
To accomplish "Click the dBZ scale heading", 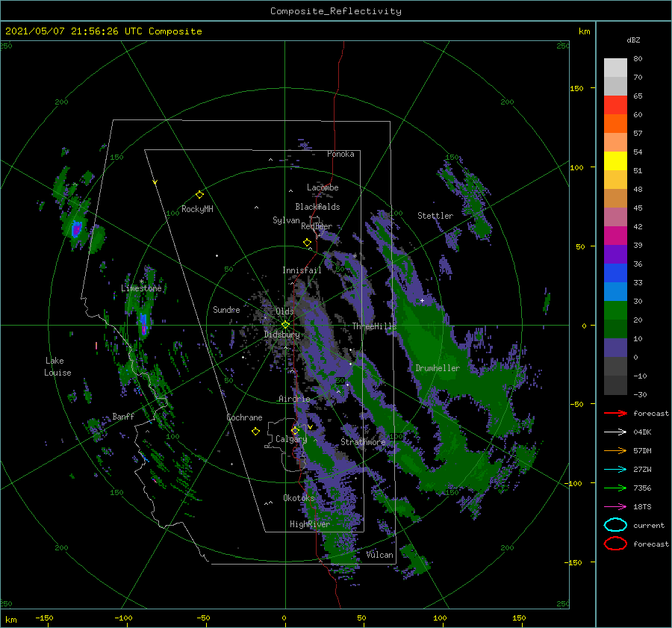I will pos(633,40).
